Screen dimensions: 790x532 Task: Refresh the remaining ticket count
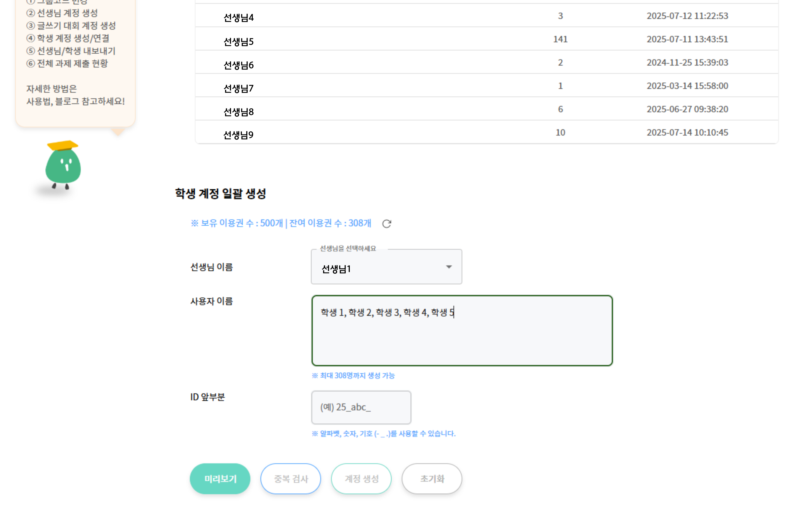point(387,224)
